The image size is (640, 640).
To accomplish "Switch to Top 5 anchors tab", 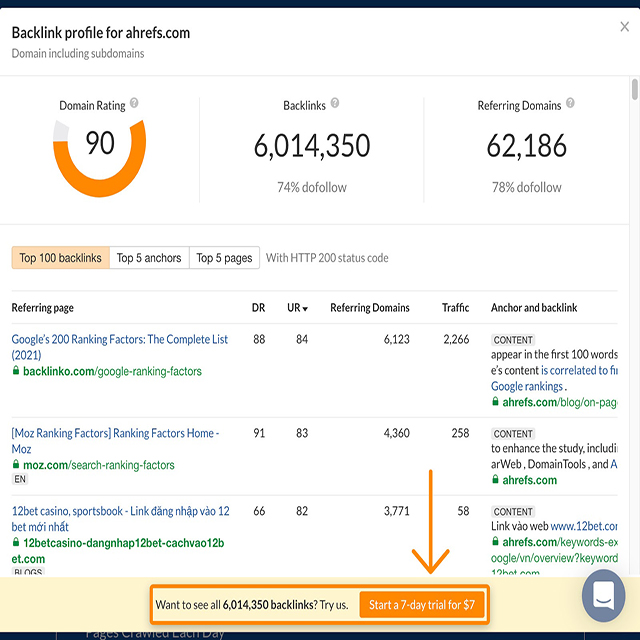I will [149, 258].
